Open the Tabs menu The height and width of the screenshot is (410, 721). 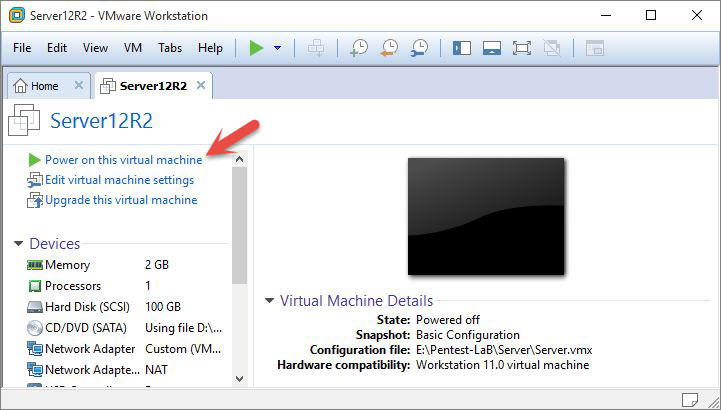[170, 48]
